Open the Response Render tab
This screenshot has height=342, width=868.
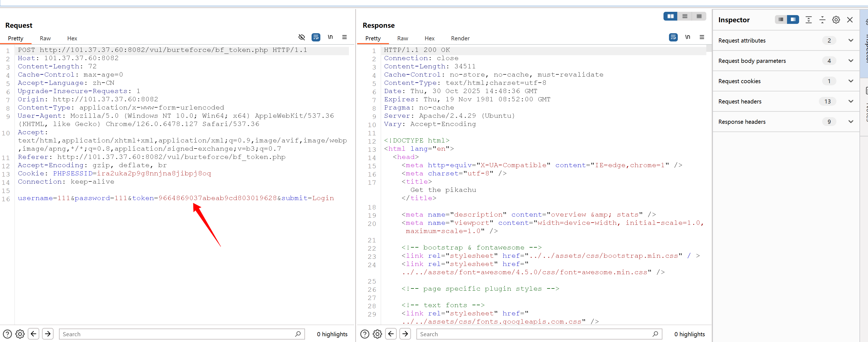460,38
